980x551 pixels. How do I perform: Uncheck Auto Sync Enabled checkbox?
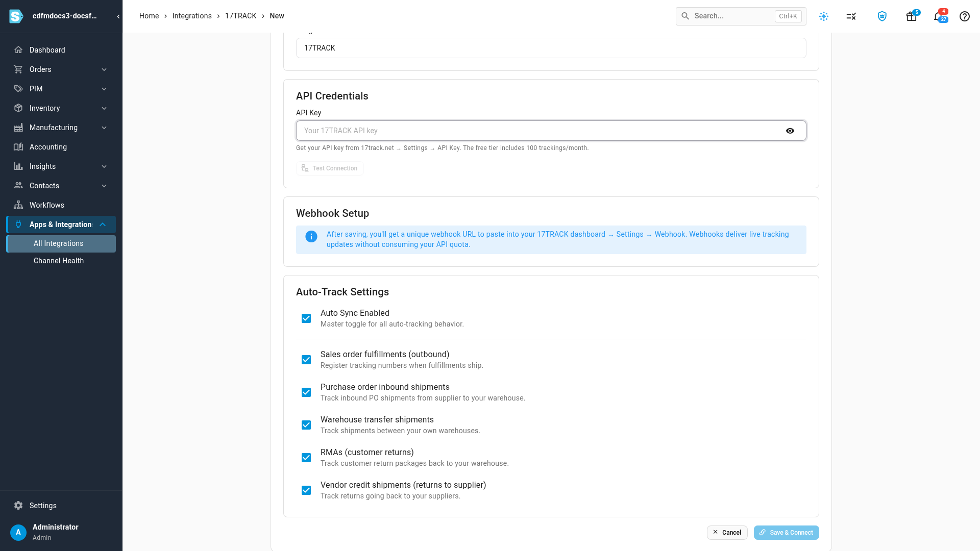pos(306,318)
